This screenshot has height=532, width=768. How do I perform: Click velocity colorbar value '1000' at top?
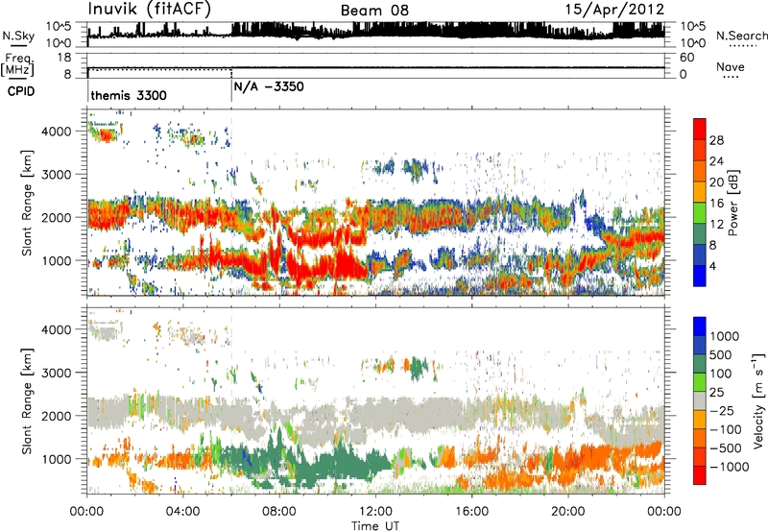[x=725, y=336]
